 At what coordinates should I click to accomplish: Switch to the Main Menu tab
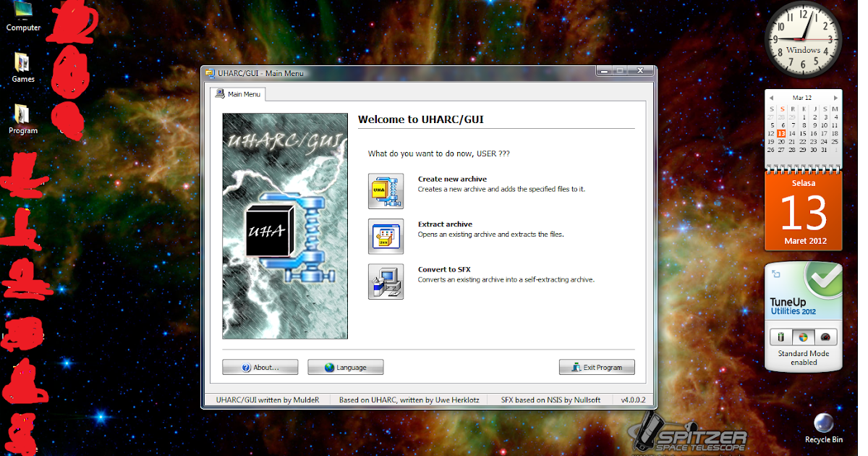tap(238, 94)
